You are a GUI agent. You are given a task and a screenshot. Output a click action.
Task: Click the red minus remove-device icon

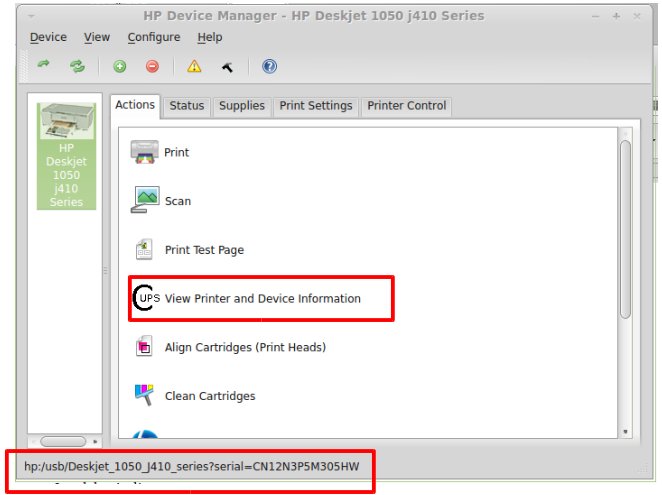tap(152, 66)
